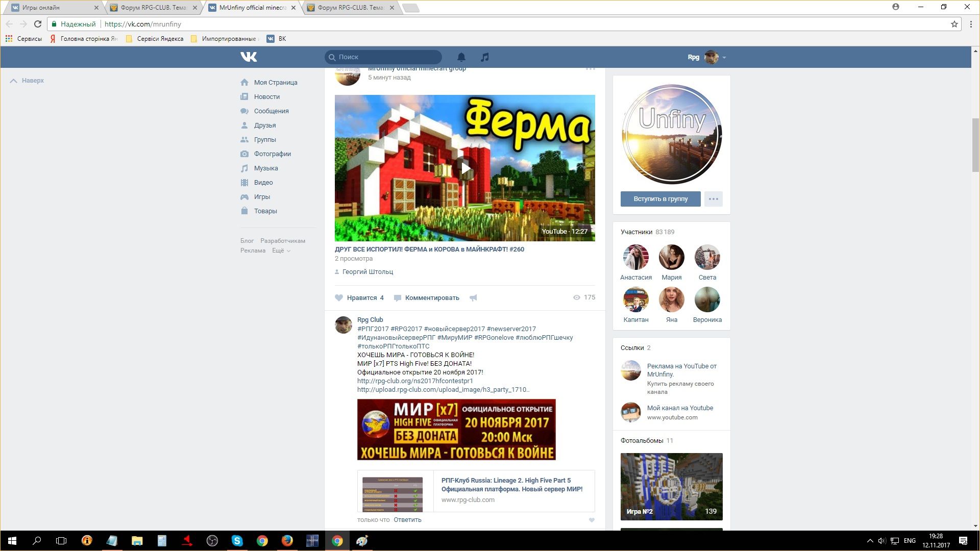The width and height of the screenshot is (980, 551).
Task: Reload the page in browser
Action: pyautogui.click(x=37, y=24)
